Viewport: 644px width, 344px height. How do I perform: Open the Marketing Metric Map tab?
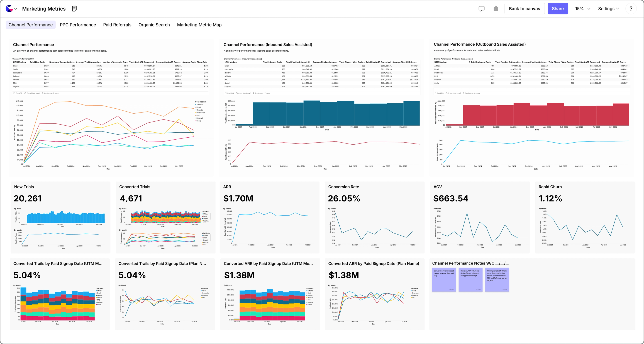[x=199, y=25]
